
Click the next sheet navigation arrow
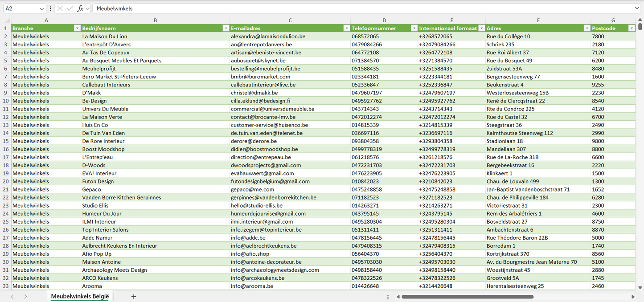tap(25, 297)
